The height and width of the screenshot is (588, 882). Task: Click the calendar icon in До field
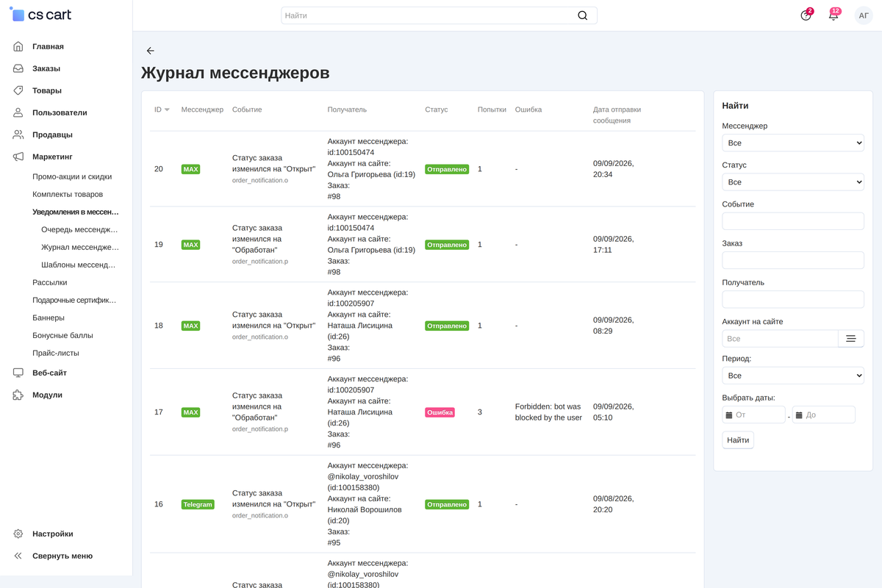pos(798,415)
